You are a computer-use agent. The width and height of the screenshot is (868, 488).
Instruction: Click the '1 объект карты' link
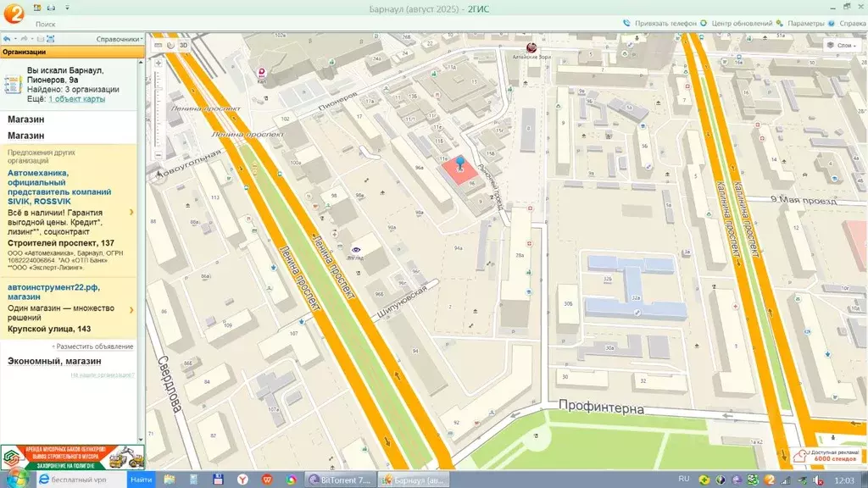[76, 99]
